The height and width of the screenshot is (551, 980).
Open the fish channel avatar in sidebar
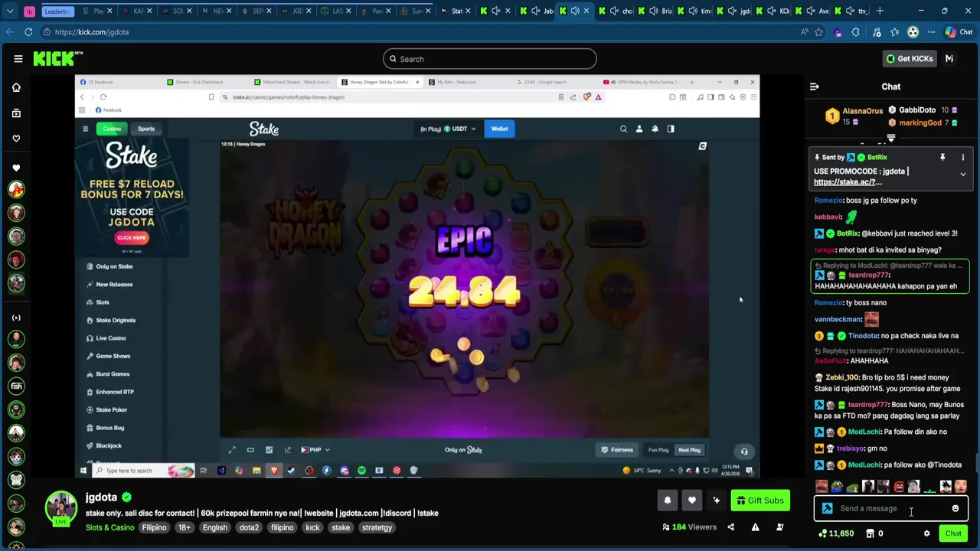pyautogui.click(x=16, y=386)
